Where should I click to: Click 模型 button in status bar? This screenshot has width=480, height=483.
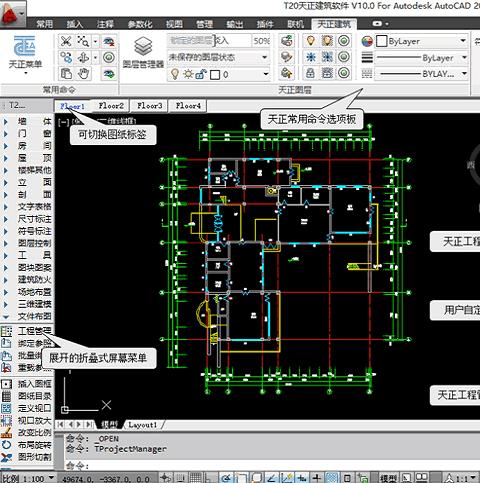point(388,478)
